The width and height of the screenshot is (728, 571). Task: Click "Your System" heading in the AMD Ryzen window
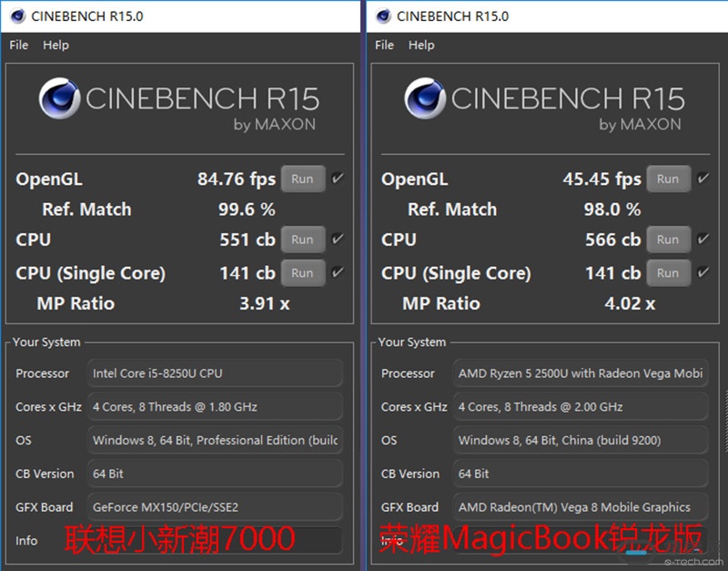click(x=412, y=342)
